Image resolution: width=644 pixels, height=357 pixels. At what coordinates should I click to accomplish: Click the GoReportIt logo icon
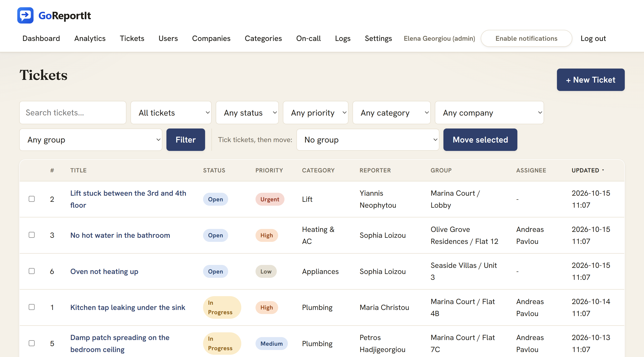tap(25, 16)
